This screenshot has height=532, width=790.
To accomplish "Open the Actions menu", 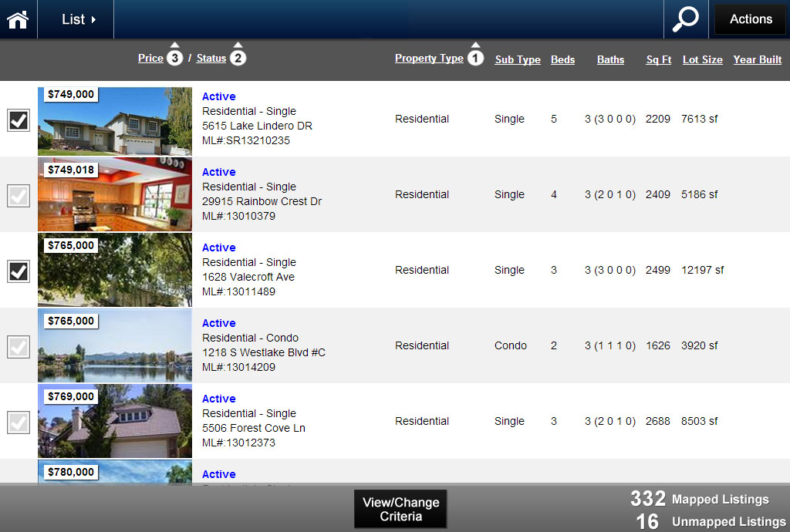I will [x=750, y=19].
